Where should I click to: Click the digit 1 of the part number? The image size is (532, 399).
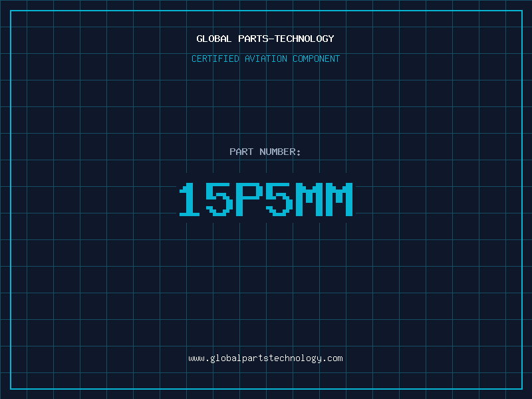click(x=190, y=199)
